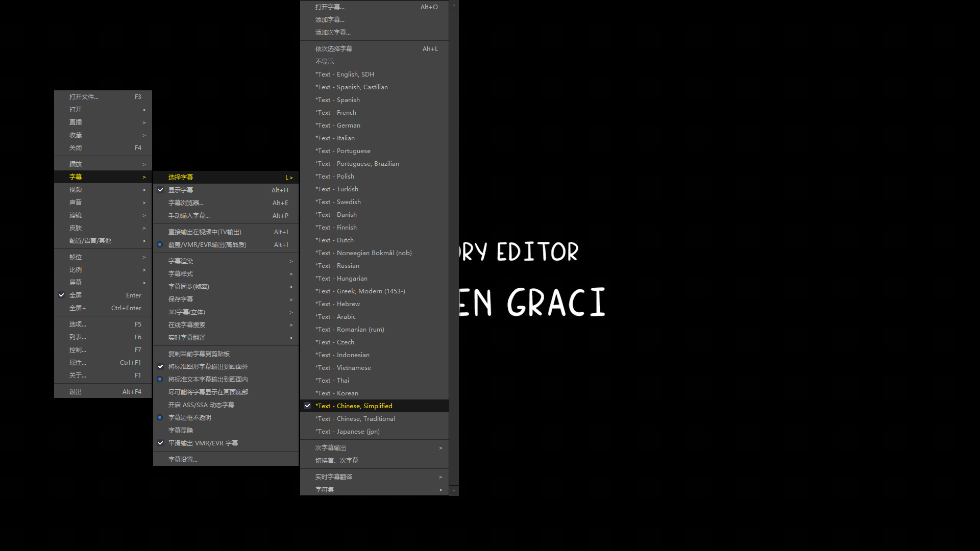Toggle 开启 ASS/SSA 动态字幕
This screenshot has height=551, width=980.
tap(226, 405)
